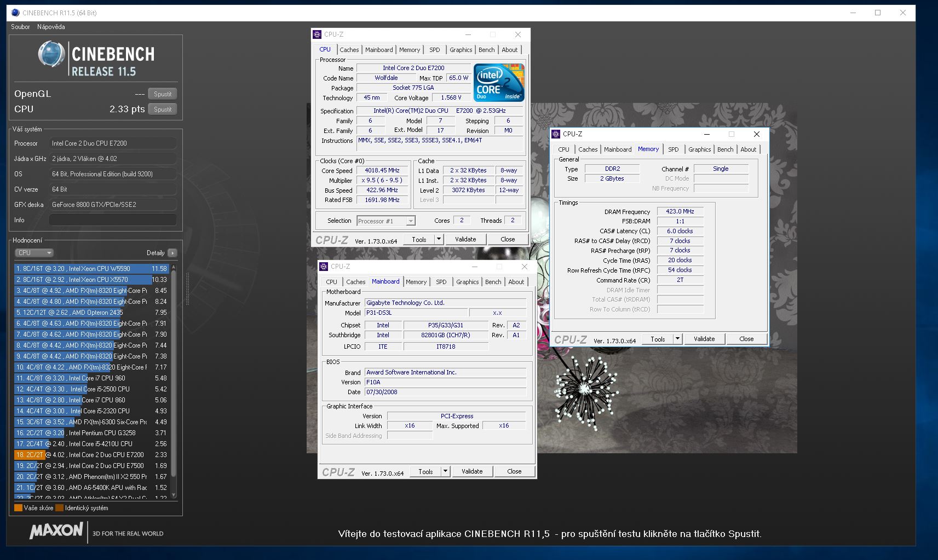The width and height of the screenshot is (938, 560).
Task: Select ranking row Intel Core i5-2500 CPU
Action: coord(91,389)
